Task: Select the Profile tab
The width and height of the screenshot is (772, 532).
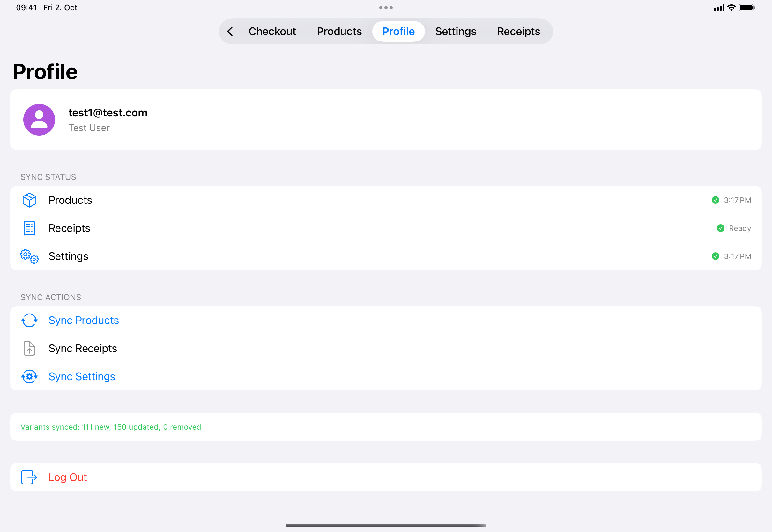Action: coord(398,31)
